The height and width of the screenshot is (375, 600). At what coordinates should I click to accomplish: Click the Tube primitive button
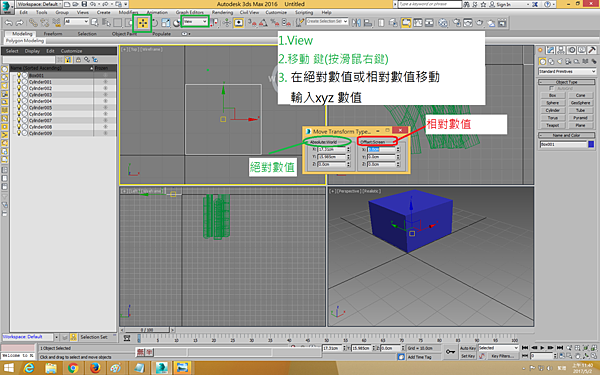580,111
